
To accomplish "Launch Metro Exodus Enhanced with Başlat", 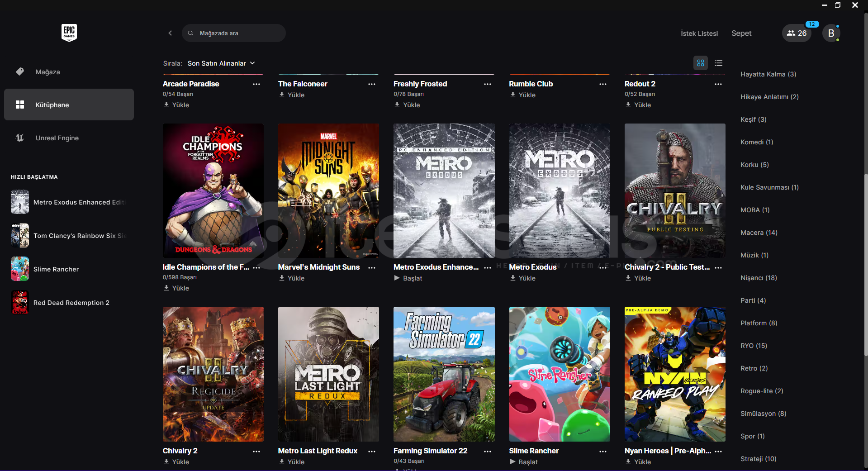I will (x=408, y=278).
